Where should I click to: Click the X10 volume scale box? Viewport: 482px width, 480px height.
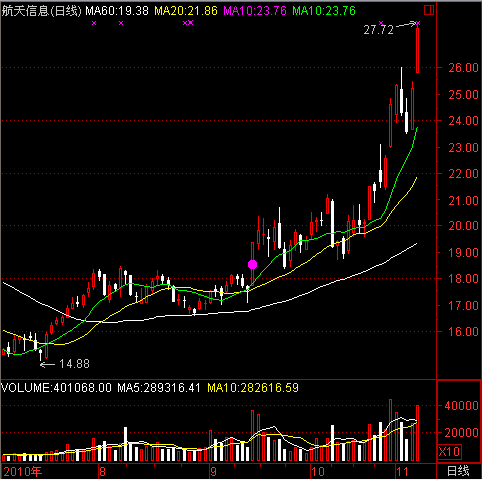449,452
